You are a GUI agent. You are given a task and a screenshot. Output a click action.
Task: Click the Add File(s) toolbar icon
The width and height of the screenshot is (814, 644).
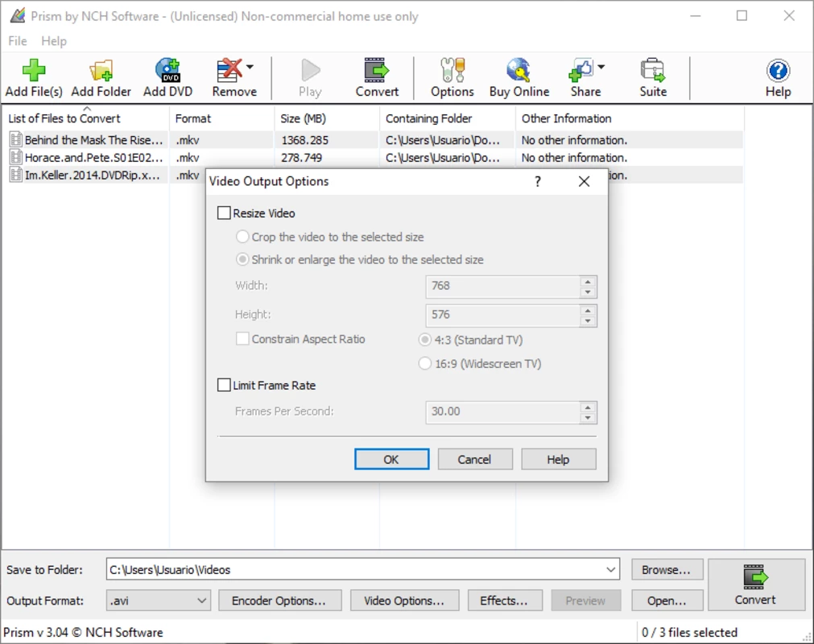(34, 78)
